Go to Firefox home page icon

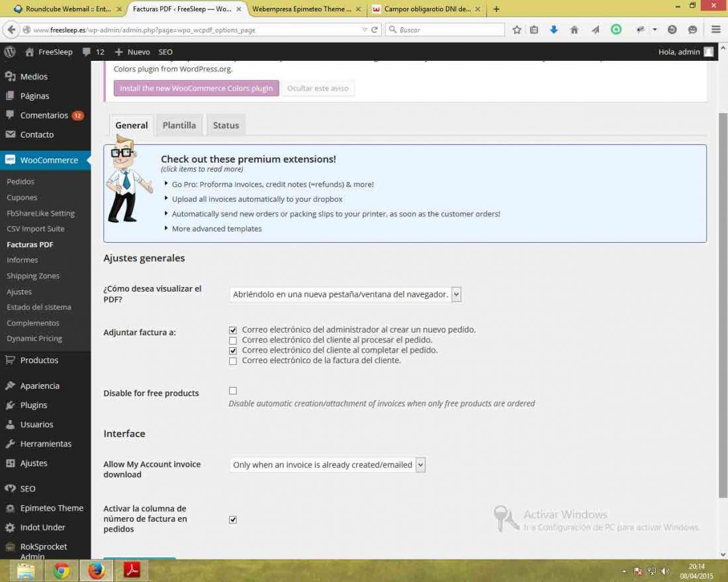[x=574, y=30]
